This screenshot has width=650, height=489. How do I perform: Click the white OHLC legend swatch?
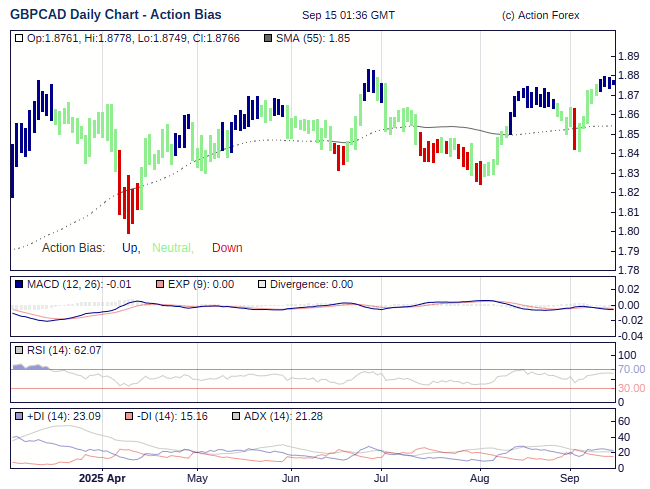click(20, 38)
